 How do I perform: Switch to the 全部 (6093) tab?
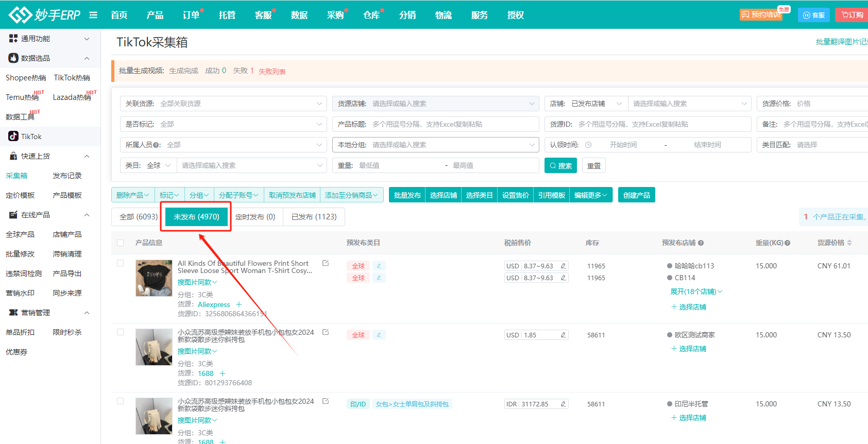139,217
